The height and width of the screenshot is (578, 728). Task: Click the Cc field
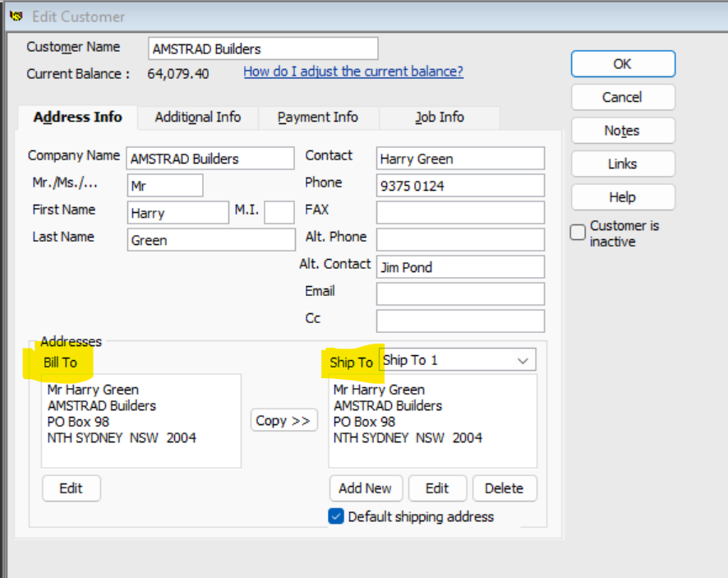click(x=461, y=321)
